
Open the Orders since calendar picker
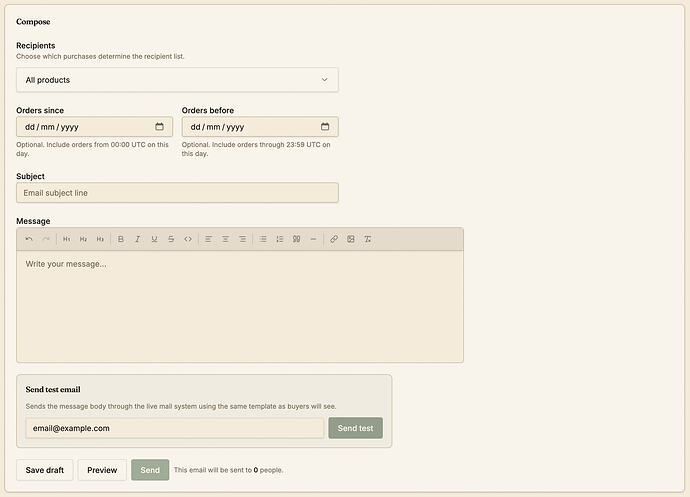(x=159, y=127)
